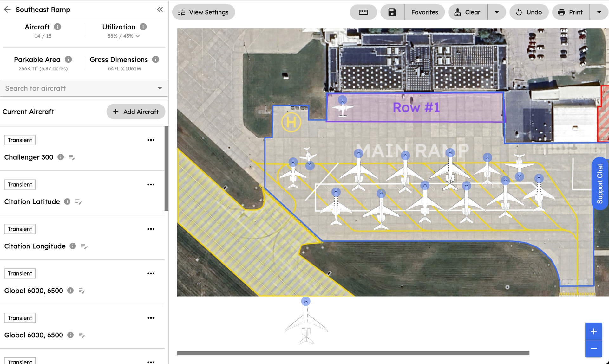Zoom in on the map
Viewport: 609px width, 364px height.
point(594,331)
